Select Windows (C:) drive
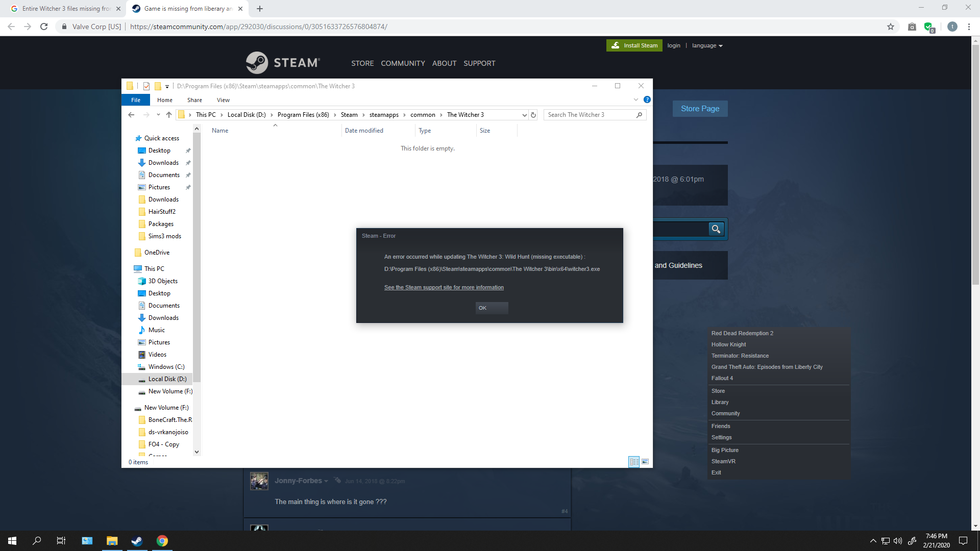The height and width of the screenshot is (551, 980). 166,367
